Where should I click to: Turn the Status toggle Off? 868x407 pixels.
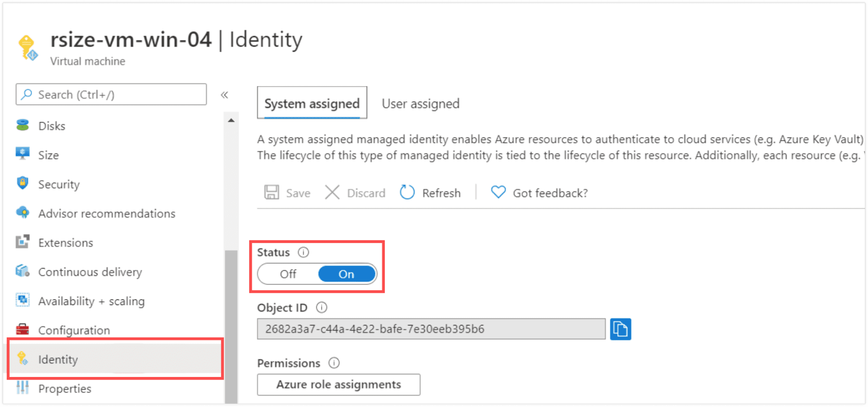[x=288, y=274]
